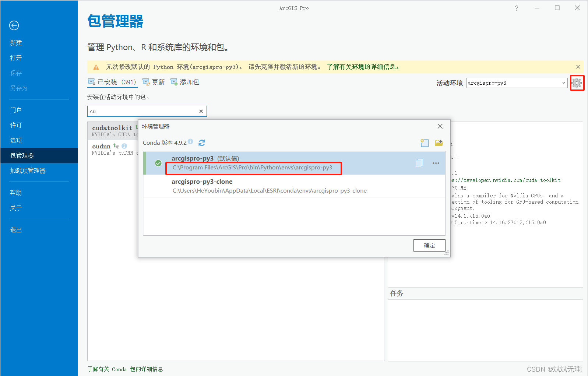The height and width of the screenshot is (376, 588).
Task: Expand the 活动环境 dropdown
Action: pyautogui.click(x=564, y=83)
